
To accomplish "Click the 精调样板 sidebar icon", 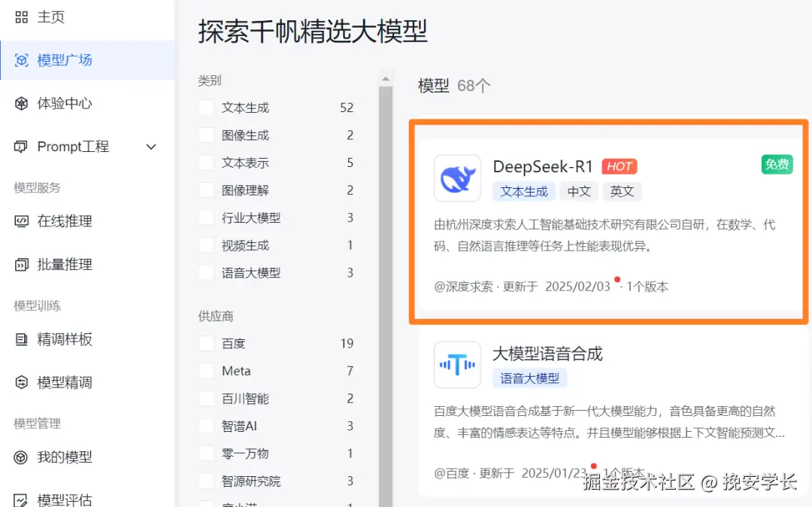I will pyautogui.click(x=21, y=339).
